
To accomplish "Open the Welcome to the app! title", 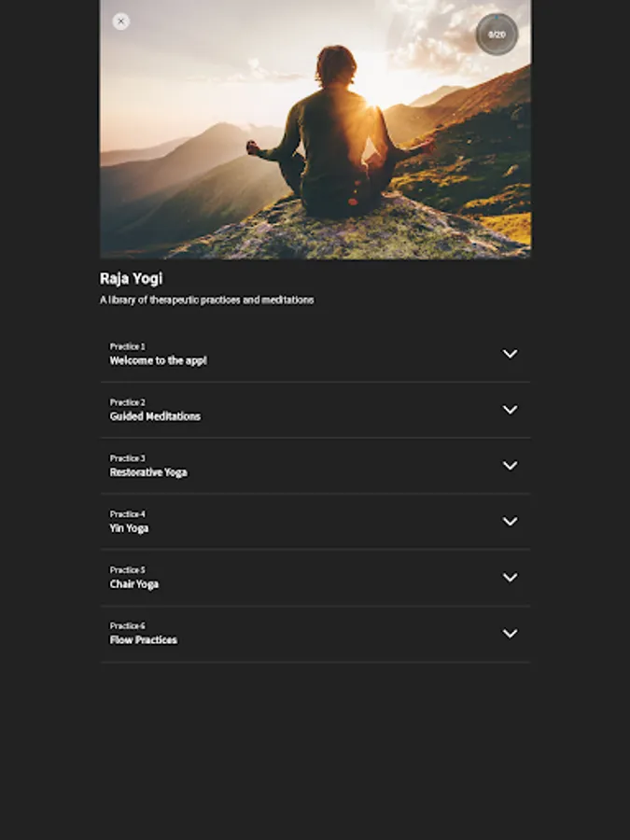I will pos(158,360).
